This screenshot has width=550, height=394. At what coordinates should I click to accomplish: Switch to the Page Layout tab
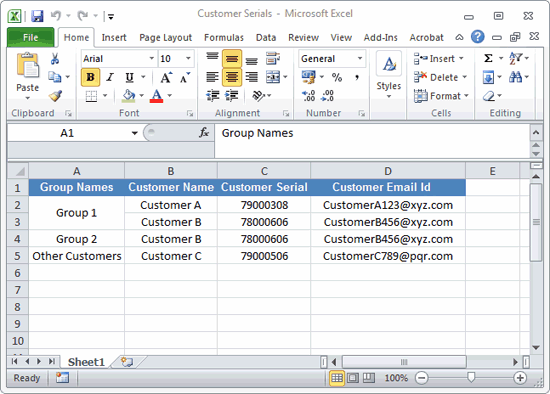pyautogui.click(x=166, y=37)
